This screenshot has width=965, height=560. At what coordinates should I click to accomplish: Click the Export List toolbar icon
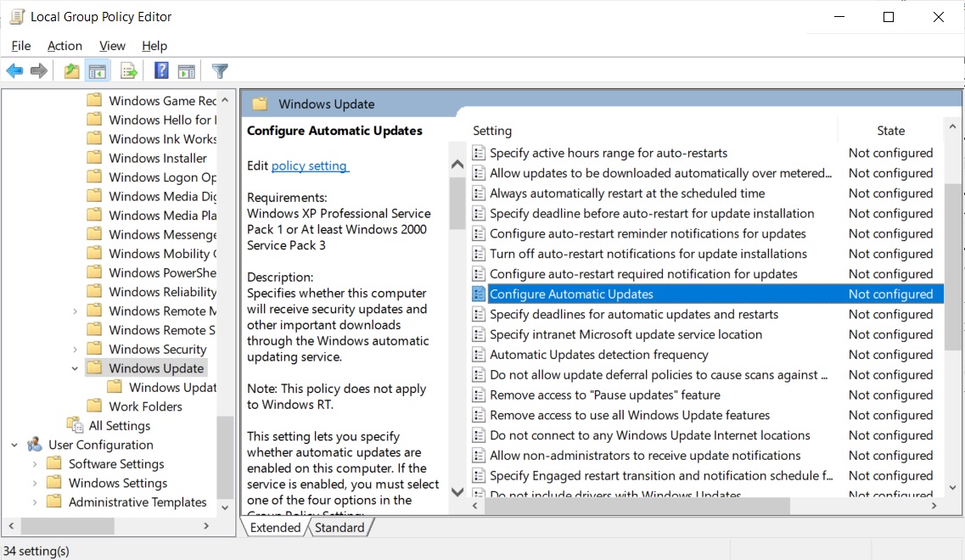click(129, 71)
